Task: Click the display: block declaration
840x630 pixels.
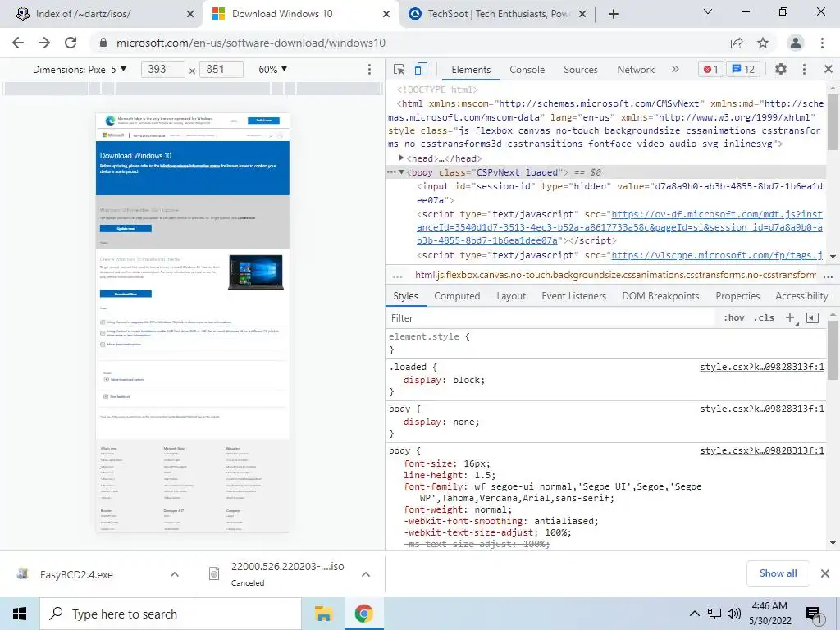Action: click(444, 381)
